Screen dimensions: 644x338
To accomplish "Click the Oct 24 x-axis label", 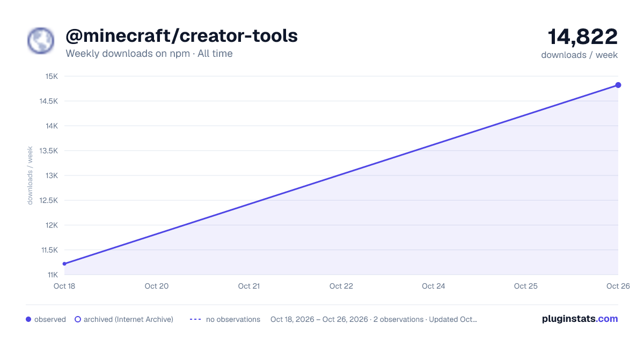I will click(x=434, y=286).
